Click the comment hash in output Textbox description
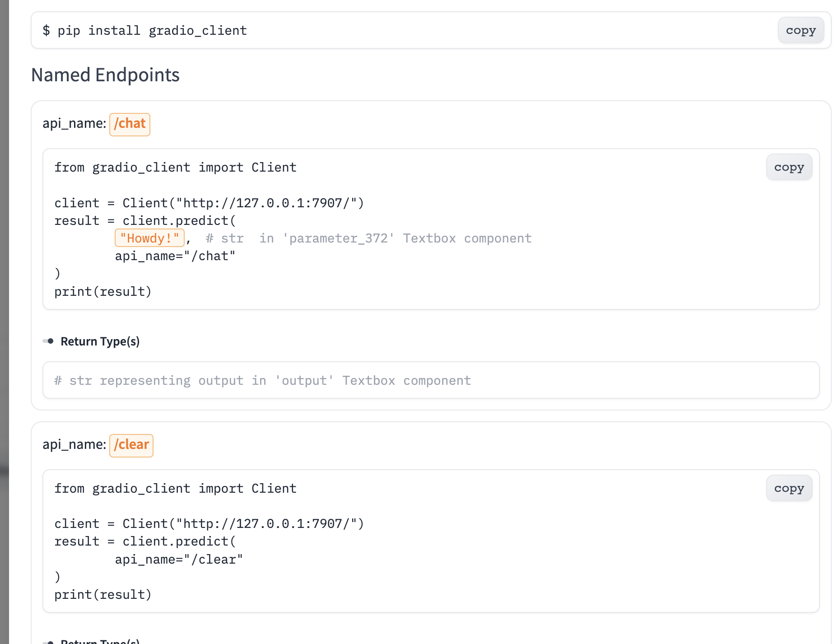Image resolution: width=838 pixels, height=644 pixels. [x=57, y=380]
